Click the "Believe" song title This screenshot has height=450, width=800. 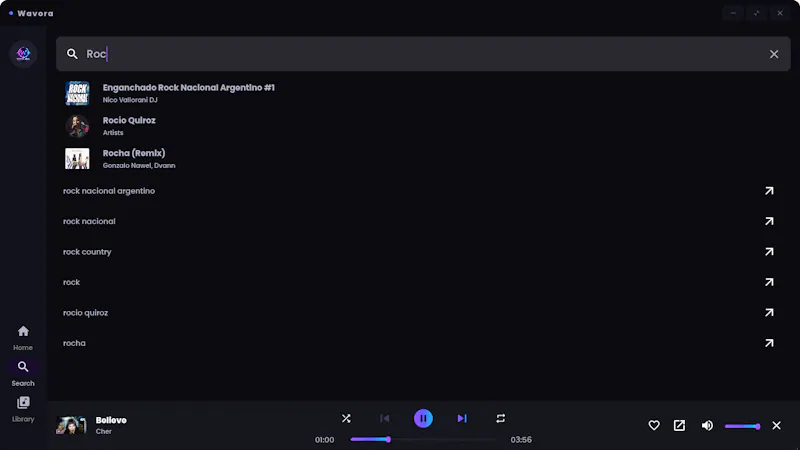click(111, 420)
